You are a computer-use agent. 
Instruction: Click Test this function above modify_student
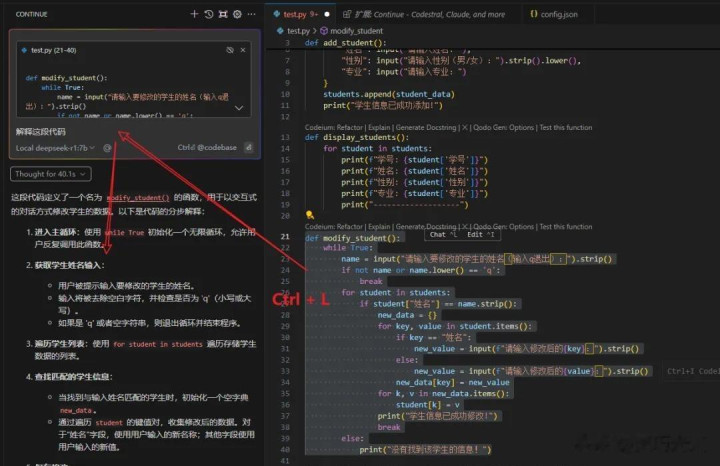(x=566, y=227)
